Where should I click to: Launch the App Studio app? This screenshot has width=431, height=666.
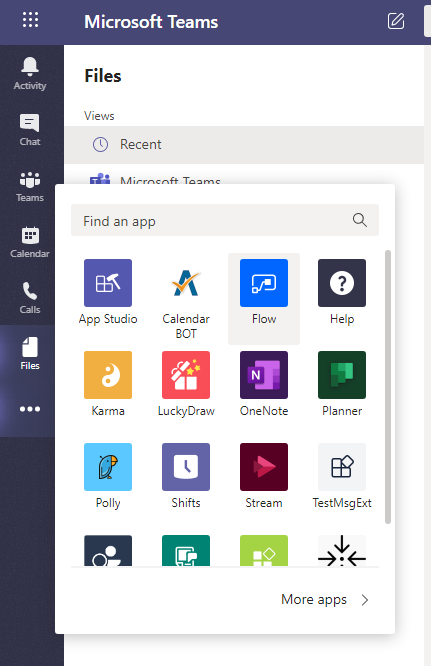point(108,292)
